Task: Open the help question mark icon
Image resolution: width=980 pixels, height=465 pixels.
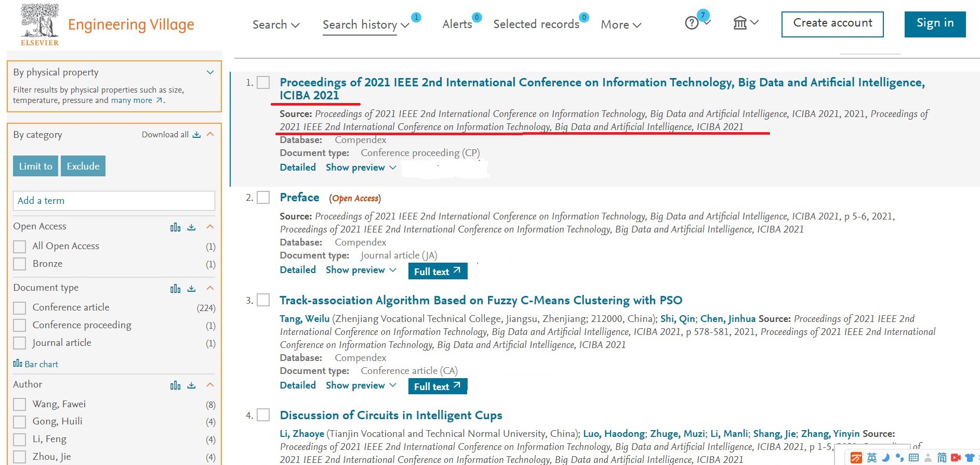Action: pos(692,23)
